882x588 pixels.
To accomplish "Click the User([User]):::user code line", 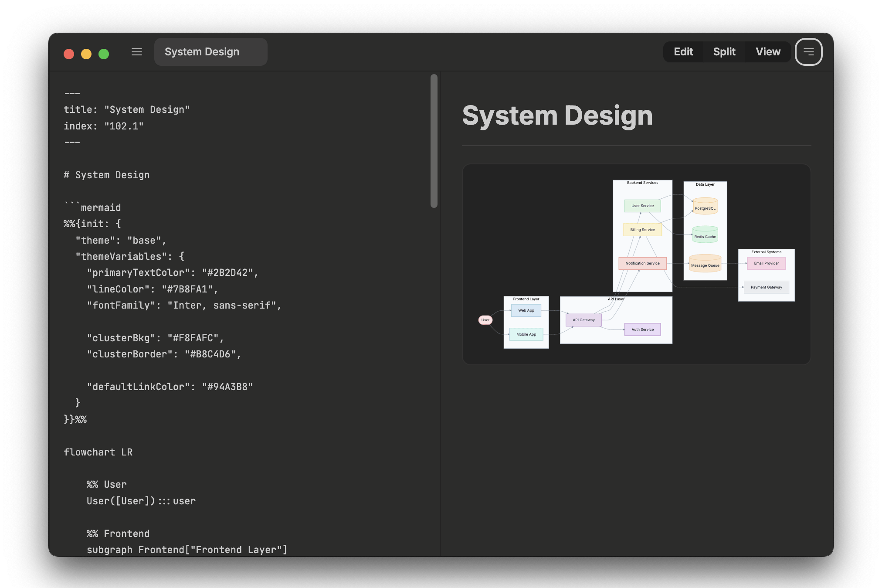I will point(141,501).
